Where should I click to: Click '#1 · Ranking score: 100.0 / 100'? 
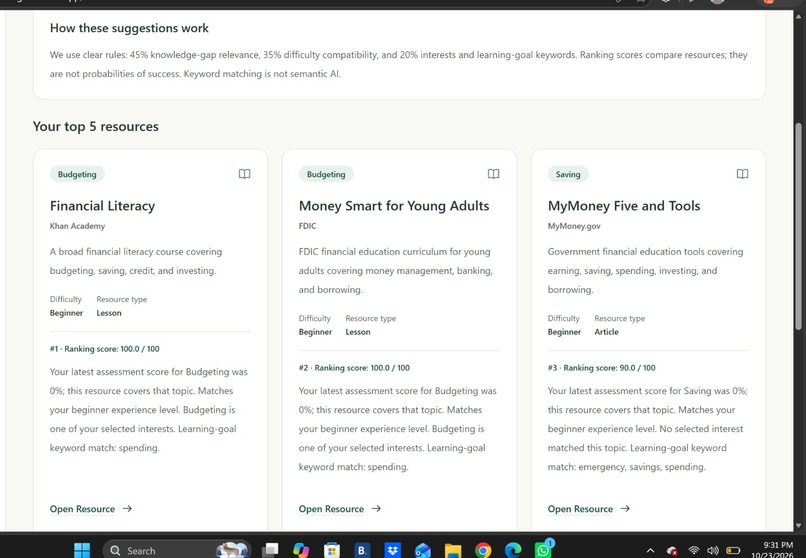click(x=104, y=349)
